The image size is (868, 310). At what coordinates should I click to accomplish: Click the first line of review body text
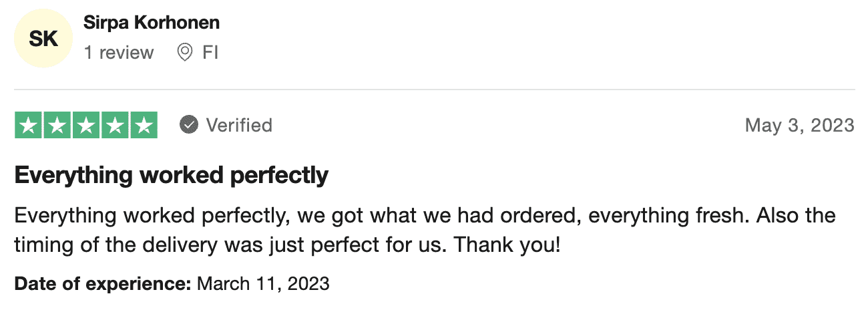424,216
